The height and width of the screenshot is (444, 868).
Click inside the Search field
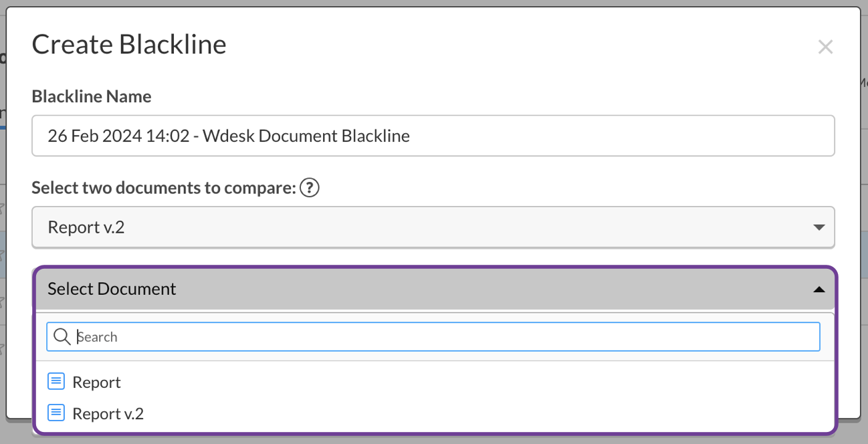[x=267, y=336]
